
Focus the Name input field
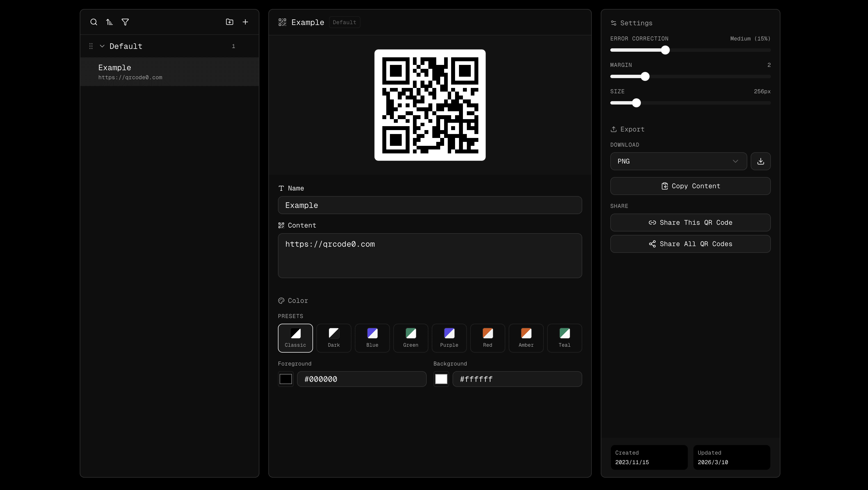coord(430,205)
